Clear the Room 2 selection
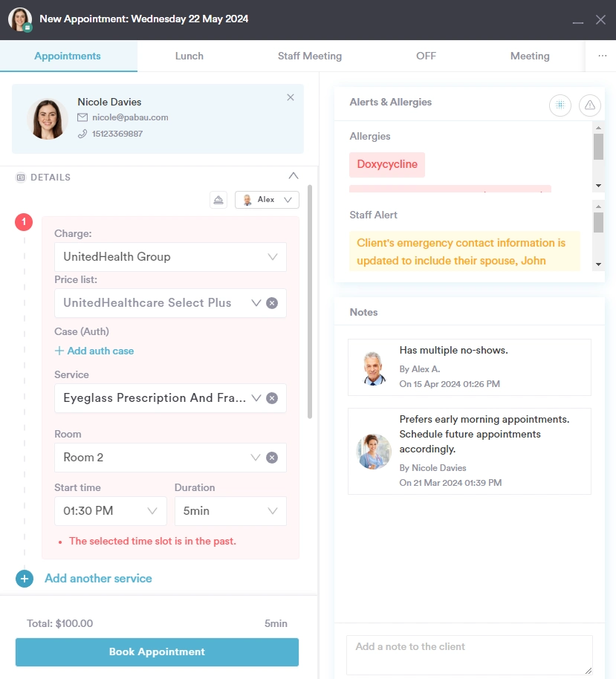The image size is (616, 679). tap(272, 458)
